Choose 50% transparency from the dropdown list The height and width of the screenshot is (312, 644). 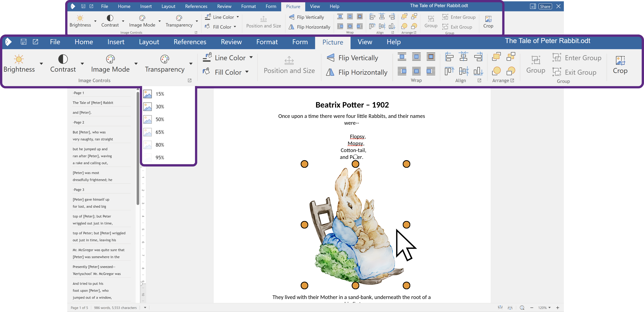[x=168, y=119]
